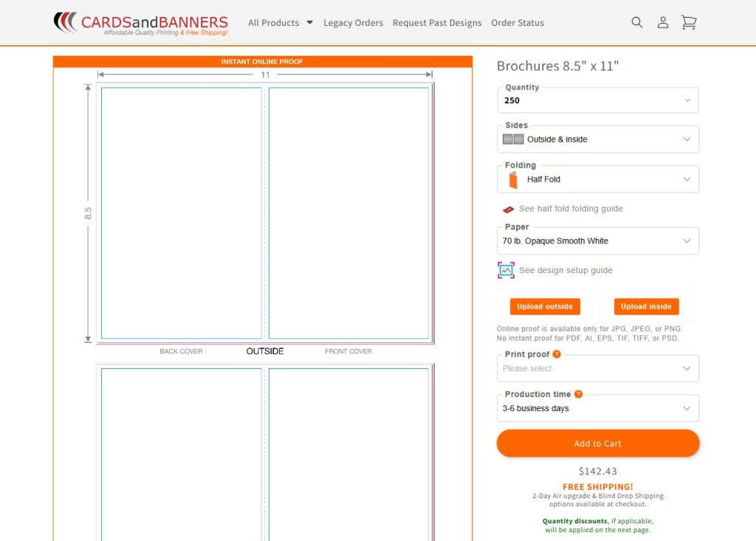756x541 pixels.
Task: Click the search magnifier icon
Action: click(636, 23)
